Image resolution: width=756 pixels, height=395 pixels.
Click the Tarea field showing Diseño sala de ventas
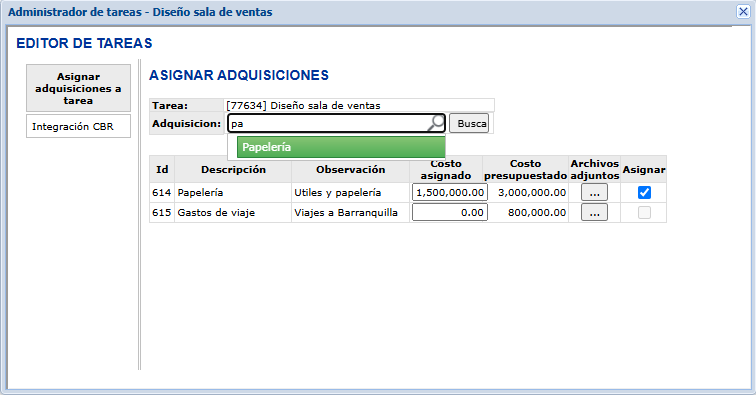pyautogui.click(x=359, y=105)
